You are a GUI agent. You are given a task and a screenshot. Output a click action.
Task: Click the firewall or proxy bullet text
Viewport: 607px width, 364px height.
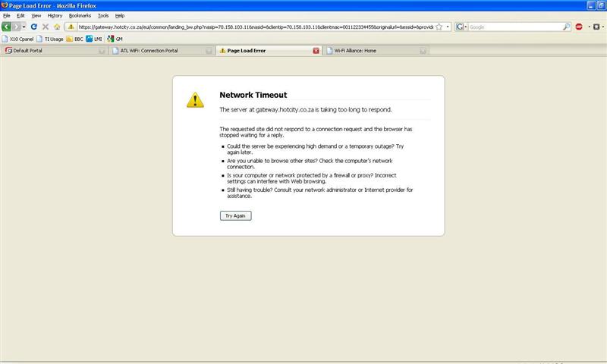click(x=312, y=178)
